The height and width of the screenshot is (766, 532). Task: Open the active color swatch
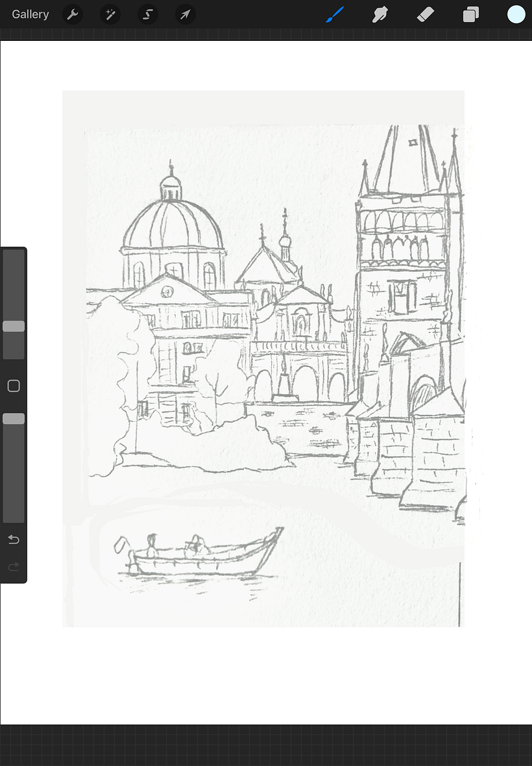(516, 14)
